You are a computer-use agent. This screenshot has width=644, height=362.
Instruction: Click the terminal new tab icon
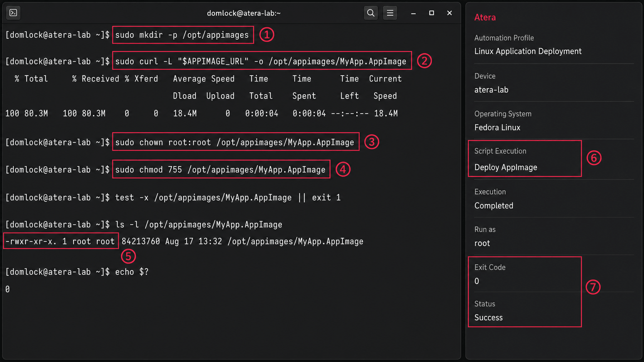(13, 13)
